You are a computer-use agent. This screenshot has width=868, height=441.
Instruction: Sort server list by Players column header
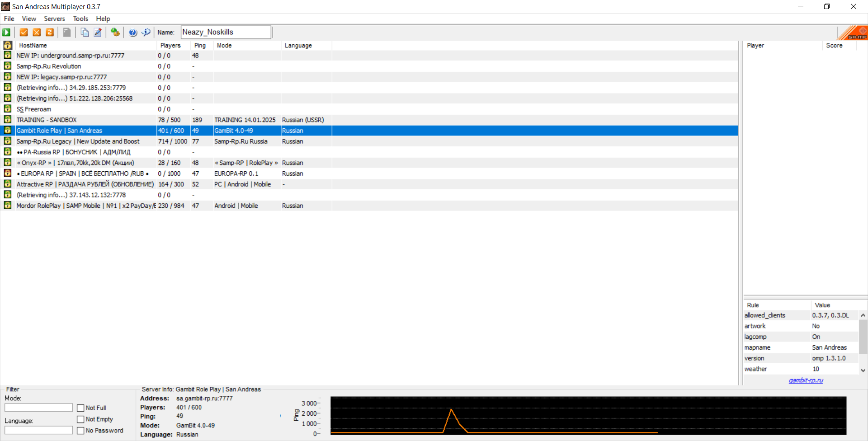[170, 45]
